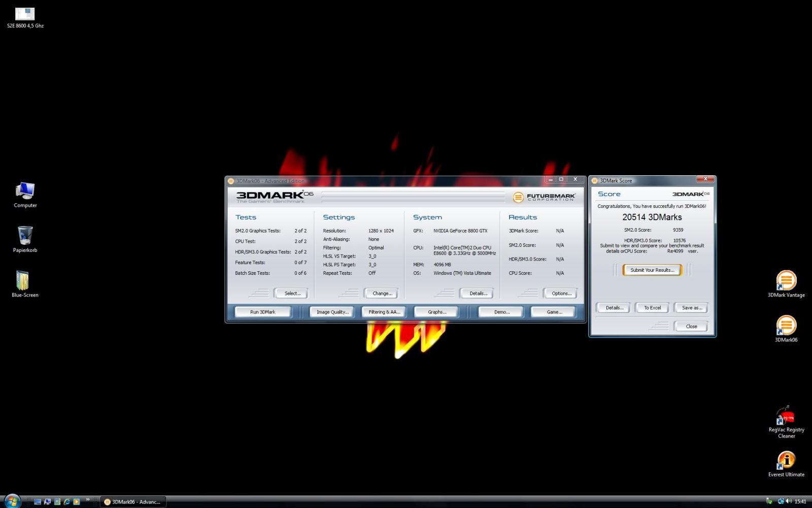The height and width of the screenshot is (508, 812).
Task: Click Save as... button
Action: (x=691, y=307)
